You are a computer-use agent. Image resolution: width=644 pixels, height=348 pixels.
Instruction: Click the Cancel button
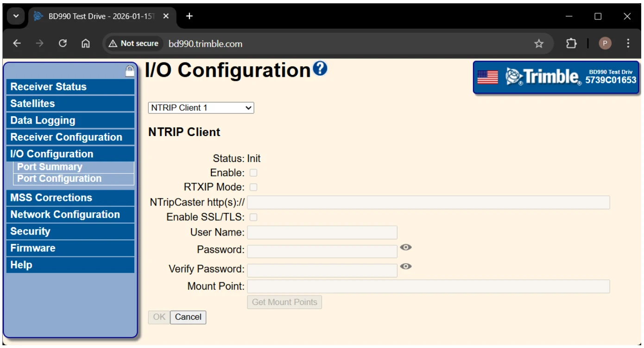(188, 317)
